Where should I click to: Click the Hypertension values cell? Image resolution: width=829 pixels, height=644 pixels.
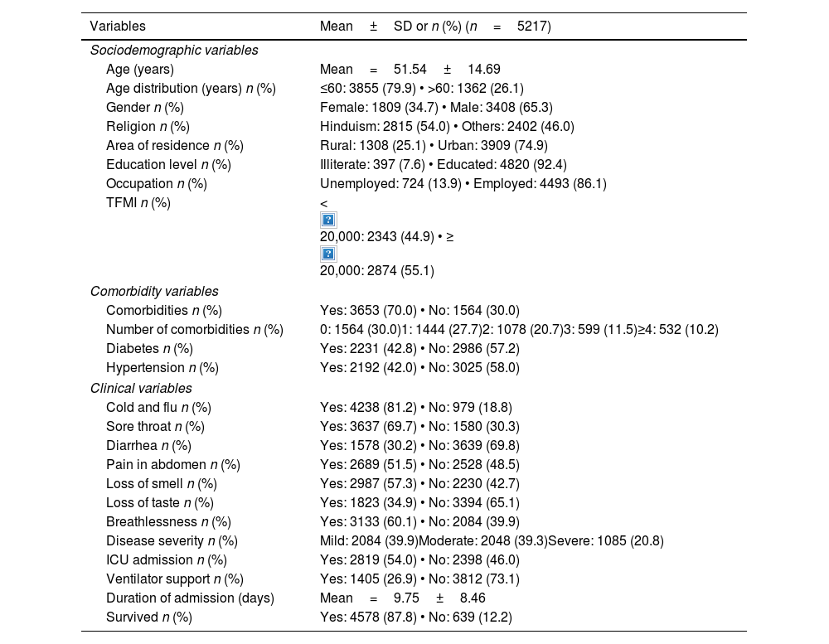pyautogui.click(x=419, y=368)
